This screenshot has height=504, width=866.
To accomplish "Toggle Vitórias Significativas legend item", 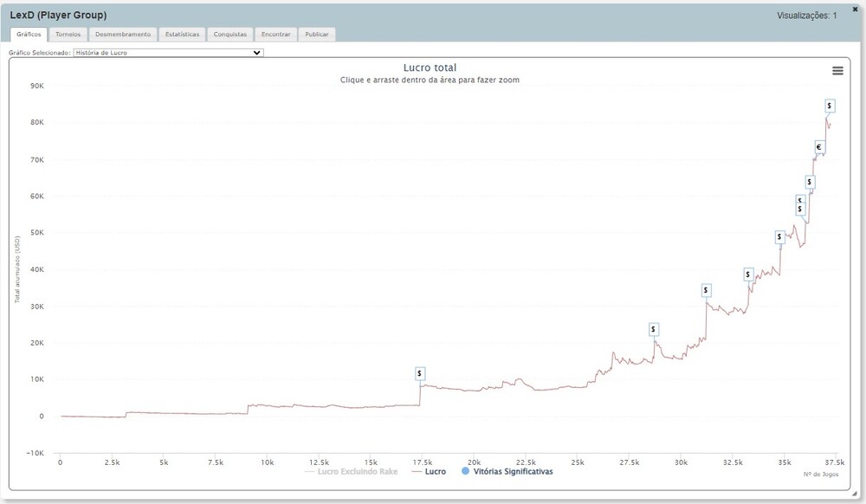I will coord(507,471).
